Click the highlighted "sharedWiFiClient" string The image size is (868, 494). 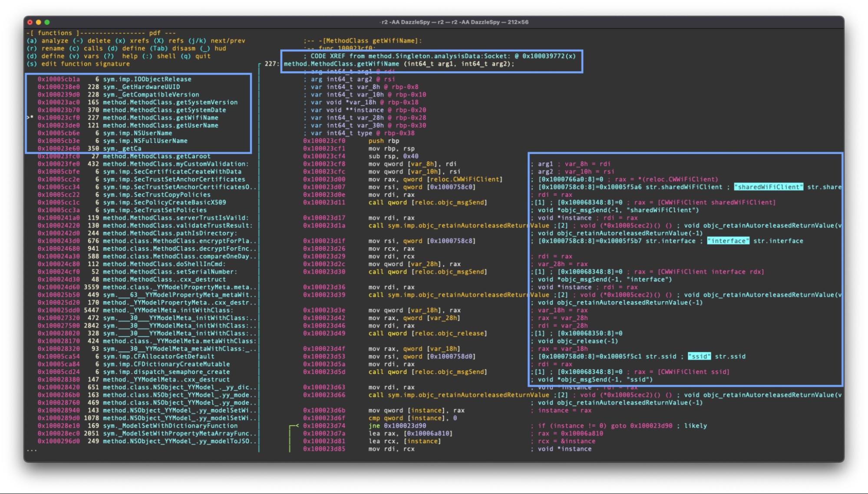(x=768, y=187)
